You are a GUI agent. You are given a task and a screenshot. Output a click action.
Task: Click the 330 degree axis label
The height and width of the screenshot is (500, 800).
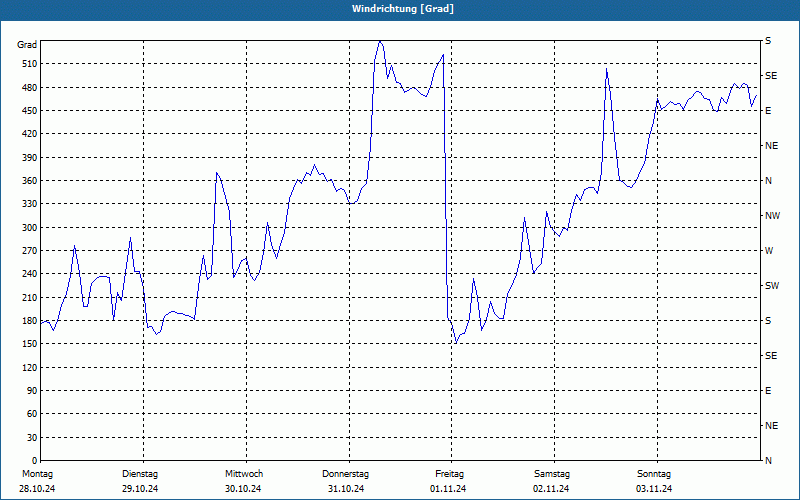[30, 204]
